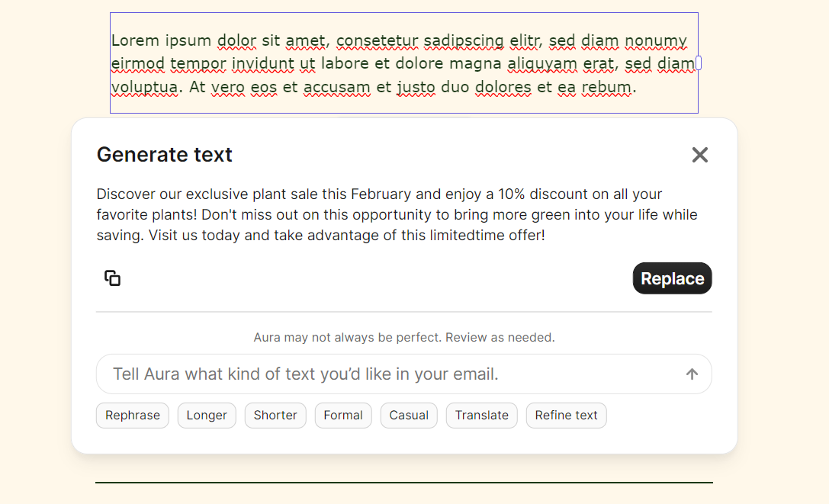The height and width of the screenshot is (504, 829).
Task: Apply the Formal tone option
Action: 343,415
